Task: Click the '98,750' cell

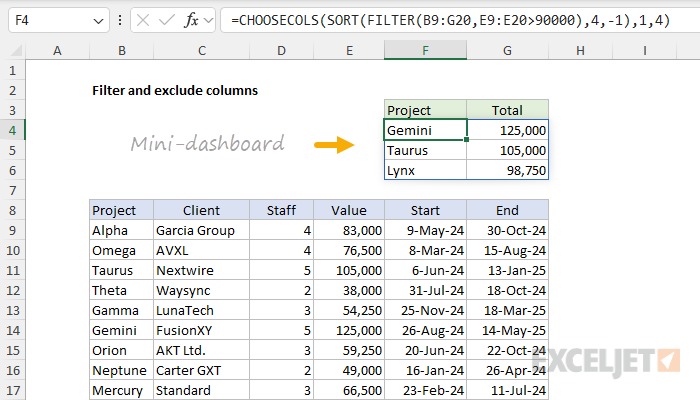Action: pyautogui.click(x=508, y=171)
